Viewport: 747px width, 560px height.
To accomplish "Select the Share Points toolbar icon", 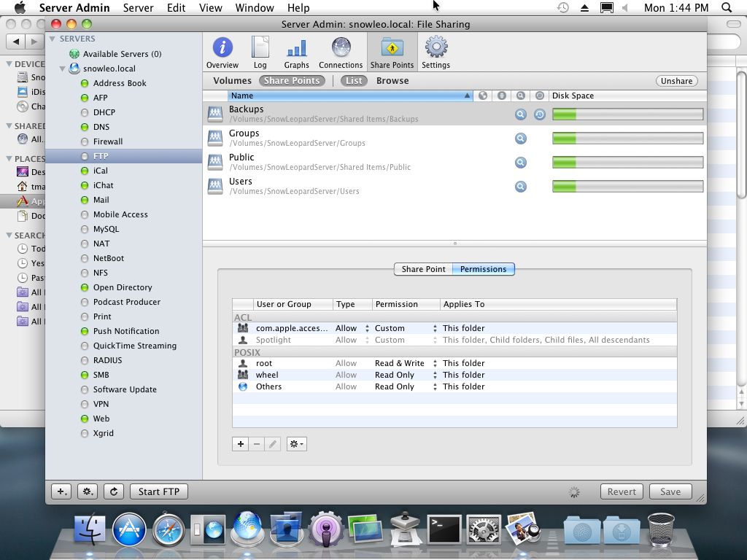I will point(392,52).
